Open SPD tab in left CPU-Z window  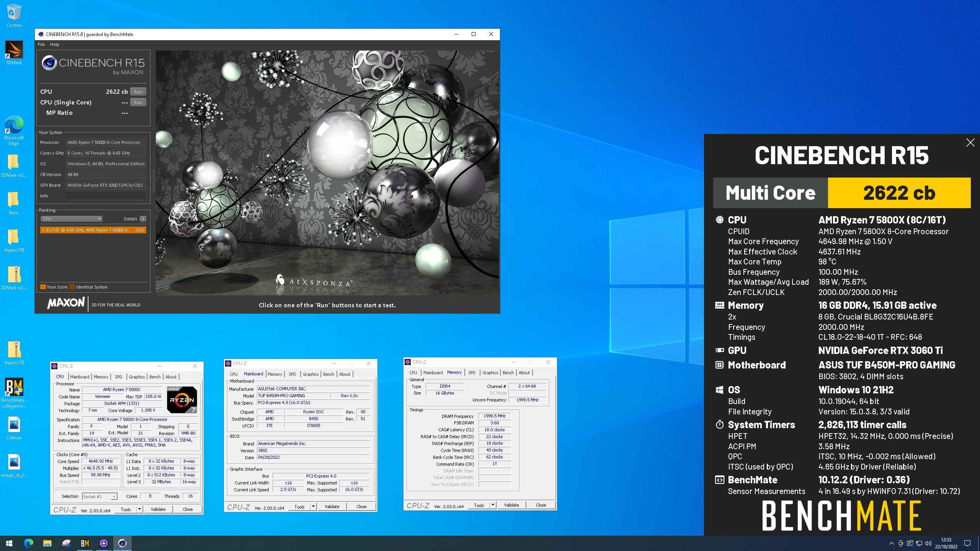119,377
